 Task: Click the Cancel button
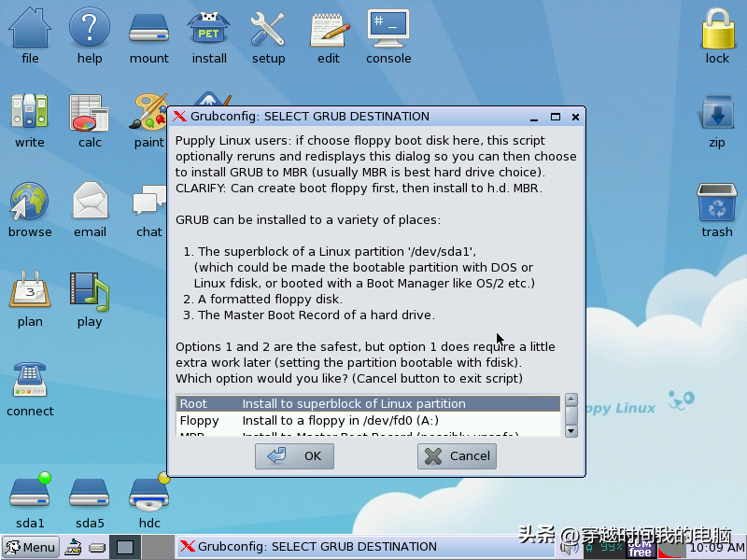[457, 456]
